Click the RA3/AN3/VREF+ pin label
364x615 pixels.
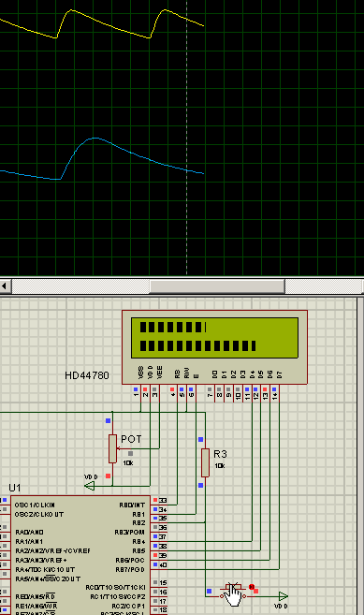point(41,560)
